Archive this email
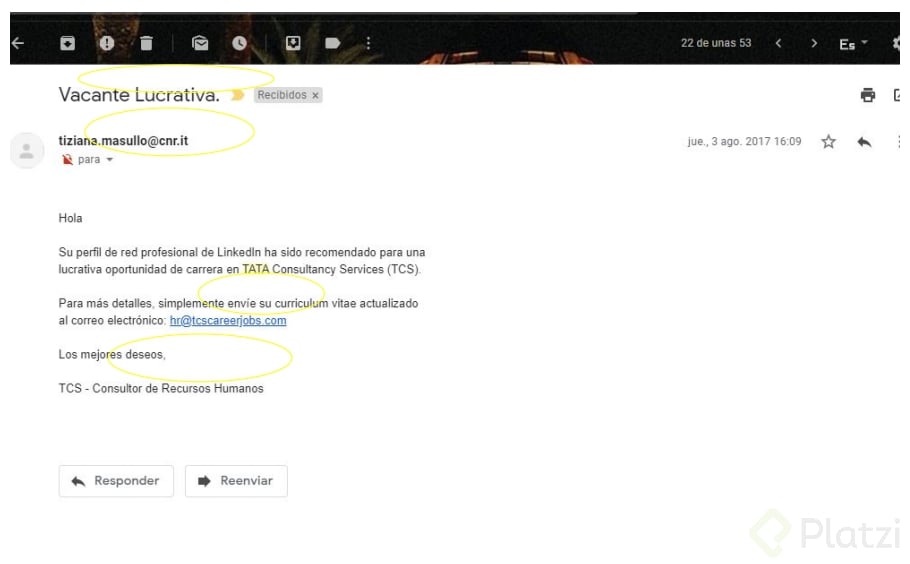This screenshot has height=564, width=910. coord(67,43)
